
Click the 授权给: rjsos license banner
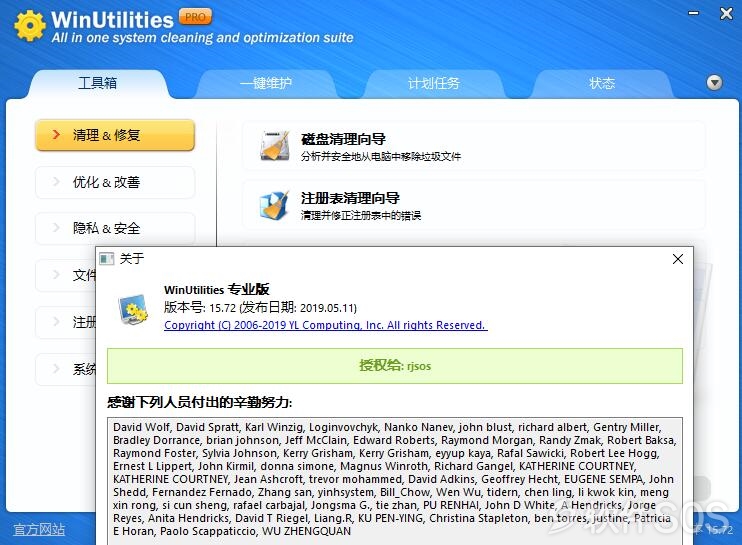(395, 366)
